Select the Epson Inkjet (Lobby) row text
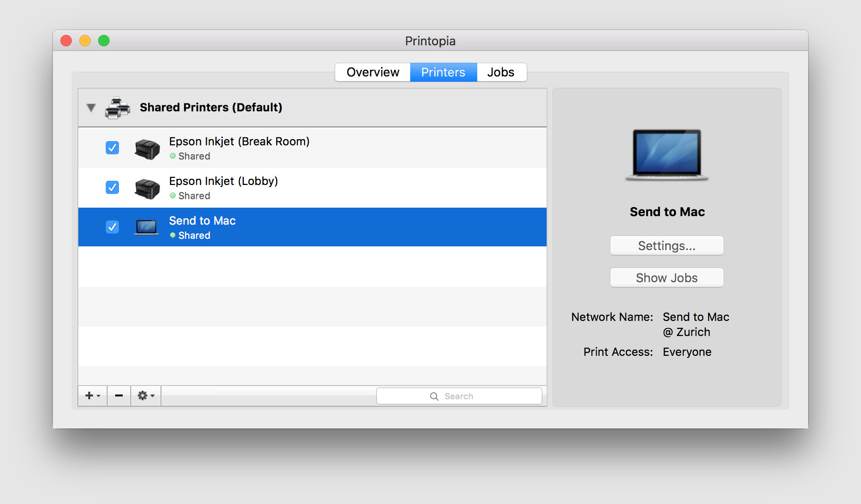 coord(224,181)
